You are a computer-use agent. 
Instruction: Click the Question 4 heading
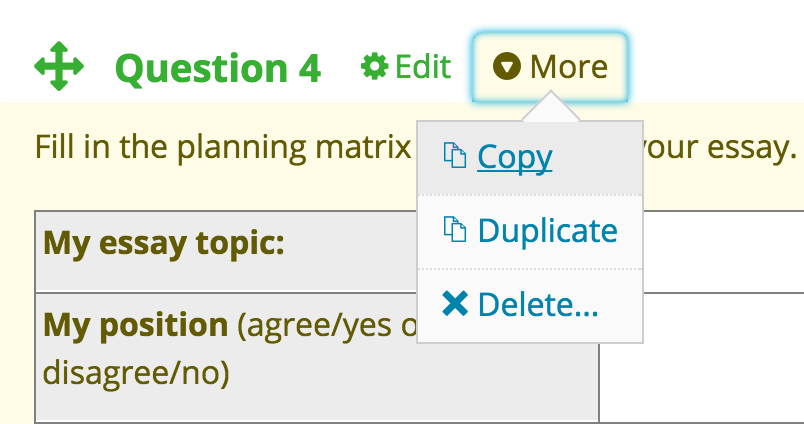(218, 68)
